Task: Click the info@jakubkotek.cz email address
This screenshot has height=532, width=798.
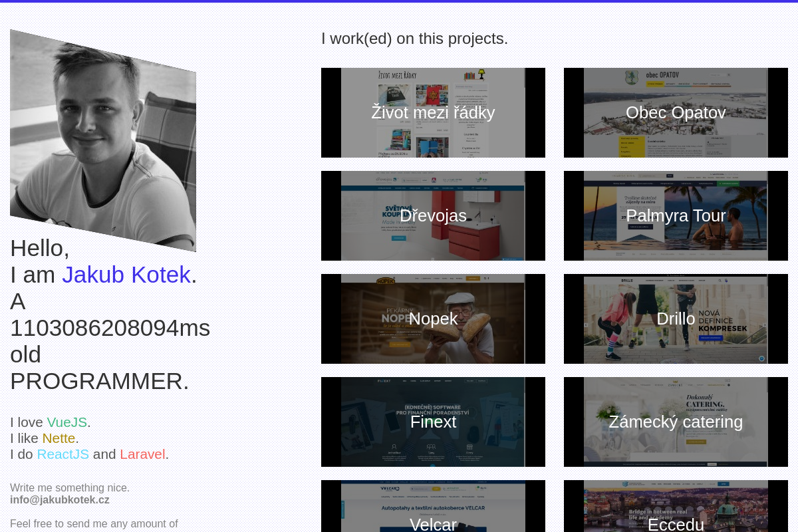Action: (60, 500)
